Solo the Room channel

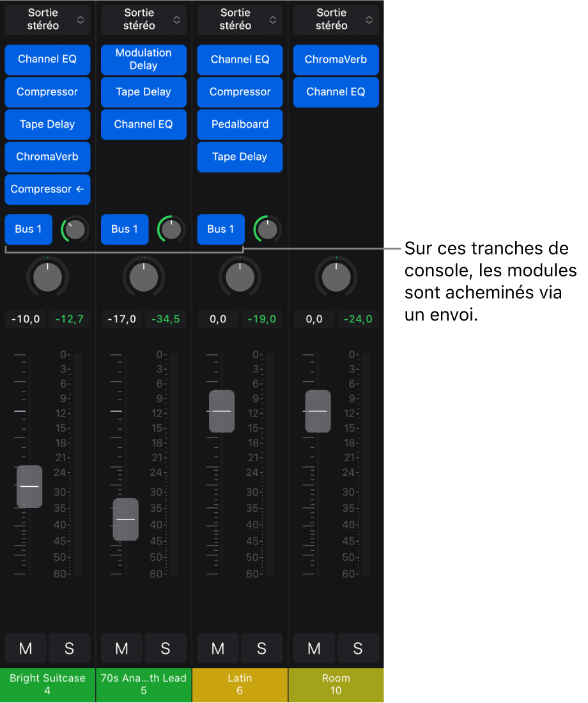[x=358, y=648]
